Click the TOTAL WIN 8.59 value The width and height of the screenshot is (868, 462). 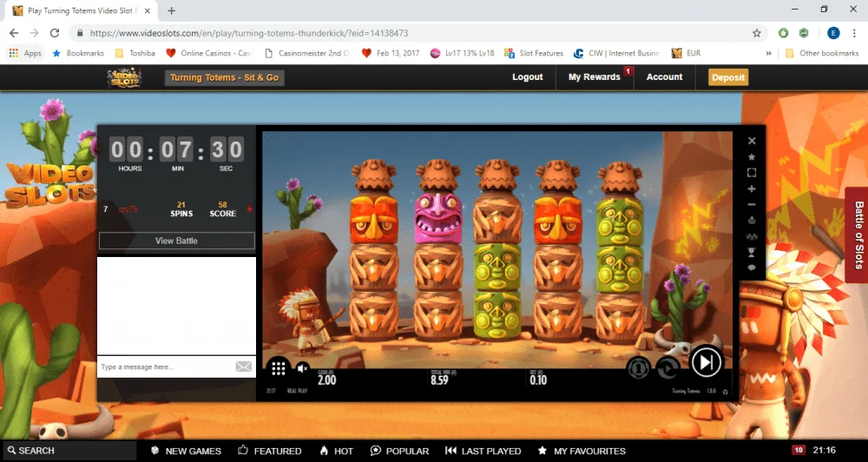pos(439,379)
